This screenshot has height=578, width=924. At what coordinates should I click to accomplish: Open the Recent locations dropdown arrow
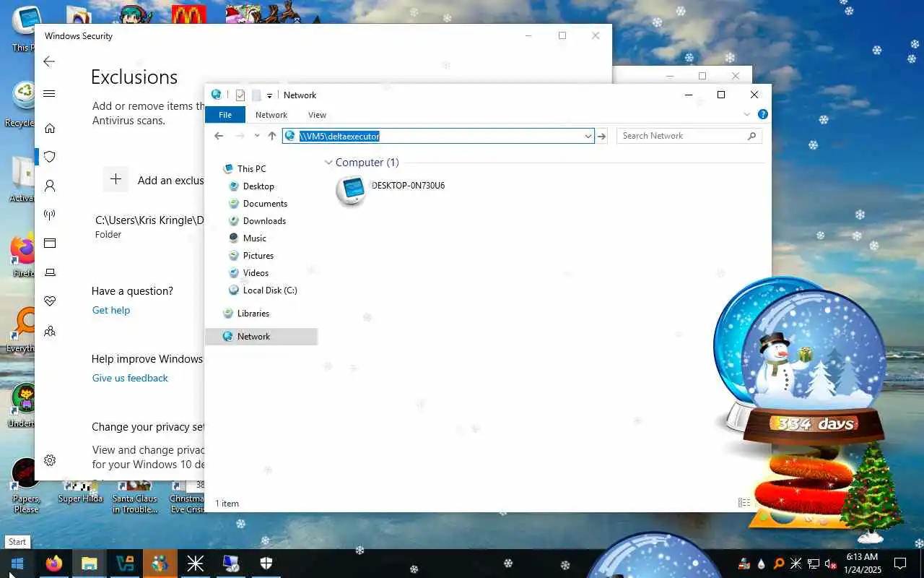tap(257, 136)
